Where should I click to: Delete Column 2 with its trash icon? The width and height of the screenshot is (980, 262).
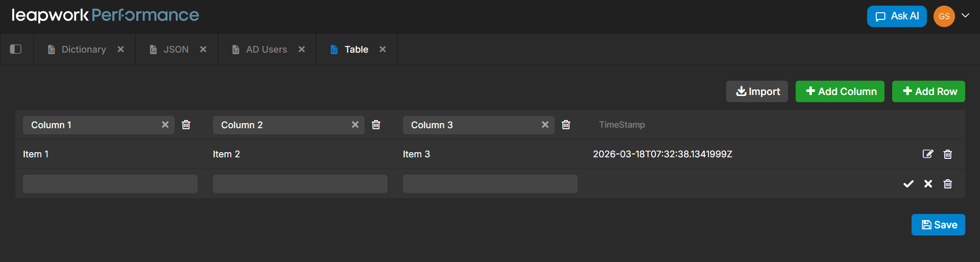tap(376, 125)
